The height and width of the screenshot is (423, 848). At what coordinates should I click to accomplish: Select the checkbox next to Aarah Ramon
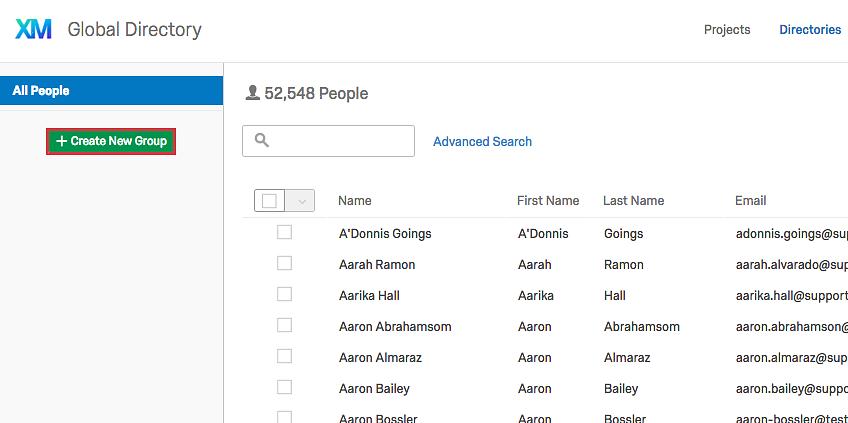click(284, 264)
